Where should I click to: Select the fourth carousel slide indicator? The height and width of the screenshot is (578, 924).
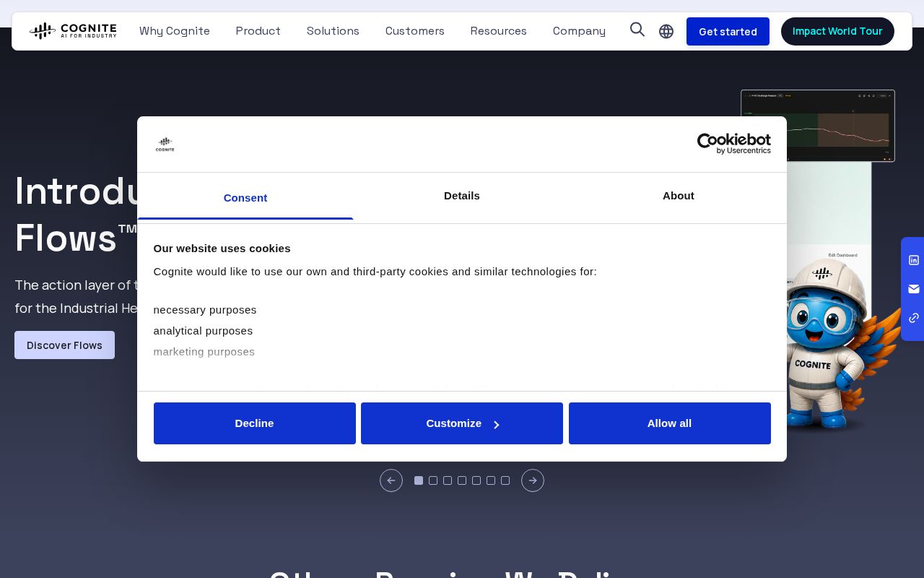pos(462,480)
